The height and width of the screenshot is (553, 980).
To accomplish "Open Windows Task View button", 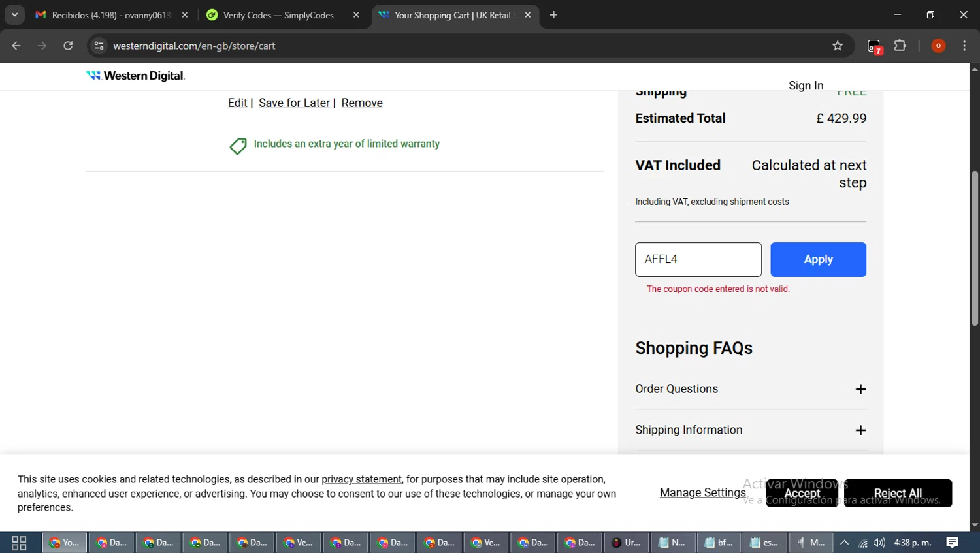I will (19, 543).
